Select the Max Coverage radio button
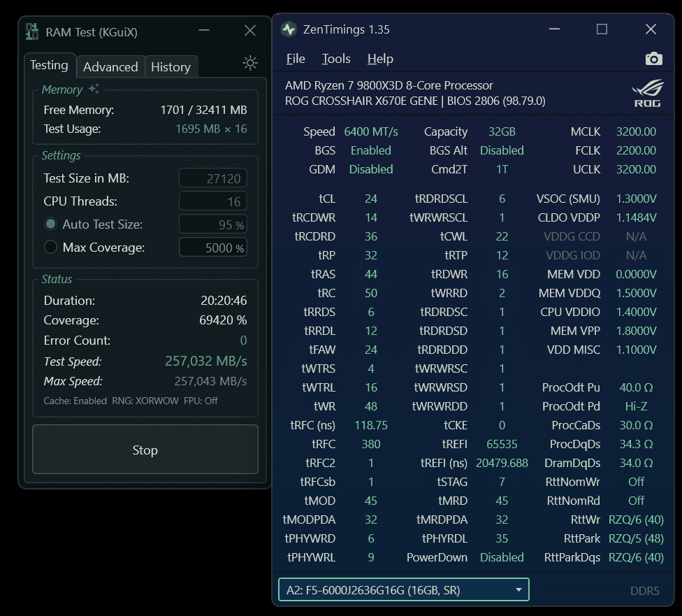Screen dimensions: 682x616 pos(51,248)
